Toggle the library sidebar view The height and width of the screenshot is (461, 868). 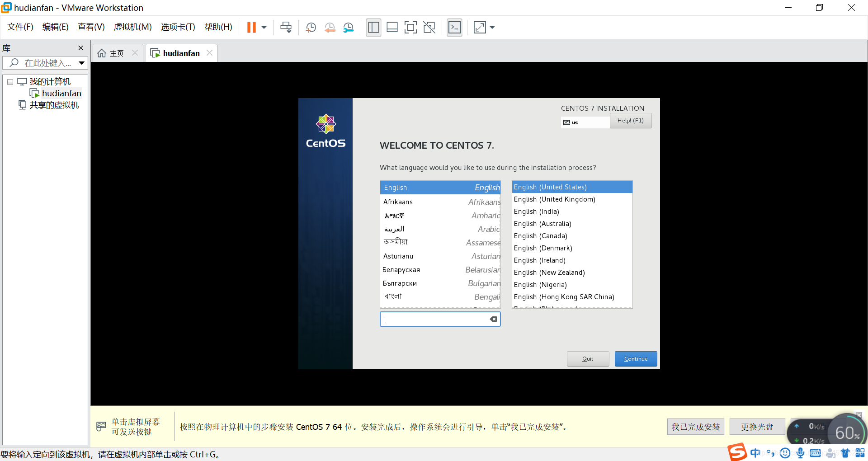point(373,28)
